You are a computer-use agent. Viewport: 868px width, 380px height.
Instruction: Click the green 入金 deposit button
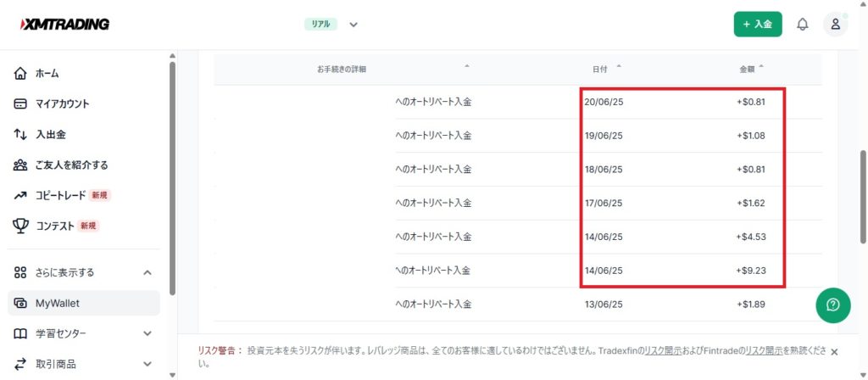[x=757, y=25]
